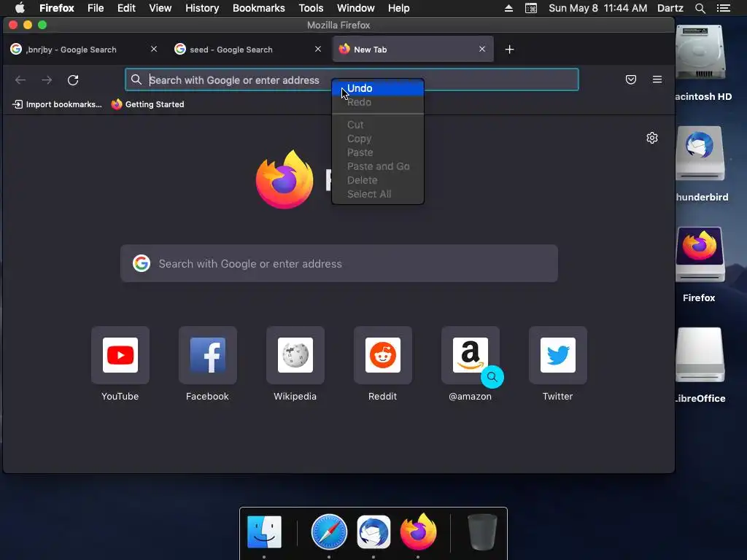
Task: Open Getting Started bookmark
Action: pyautogui.click(x=147, y=104)
